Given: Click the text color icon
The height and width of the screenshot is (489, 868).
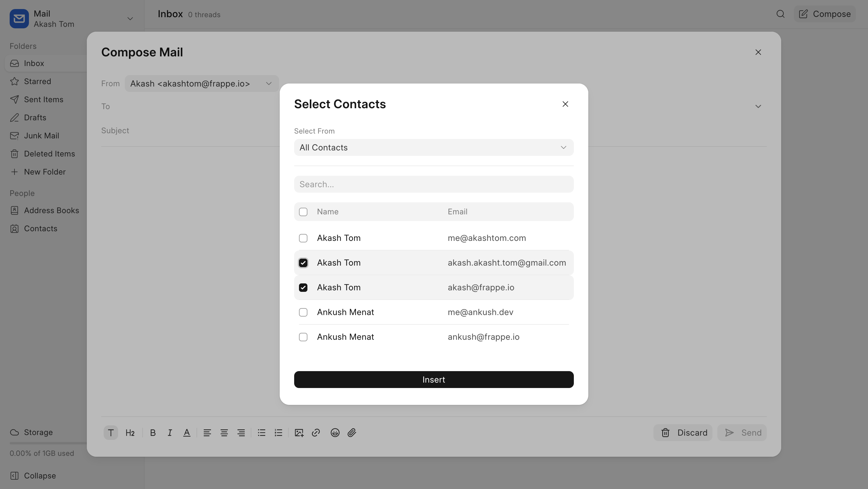Looking at the screenshot, I should [x=187, y=433].
